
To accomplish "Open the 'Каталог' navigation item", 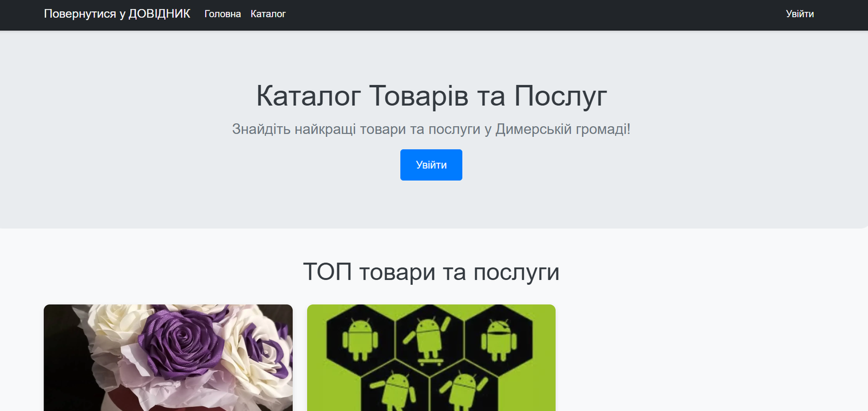I will point(268,14).
